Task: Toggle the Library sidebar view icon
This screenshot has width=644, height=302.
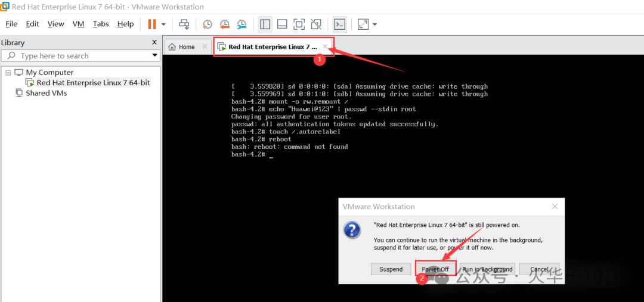Action: [x=265, y=24]
